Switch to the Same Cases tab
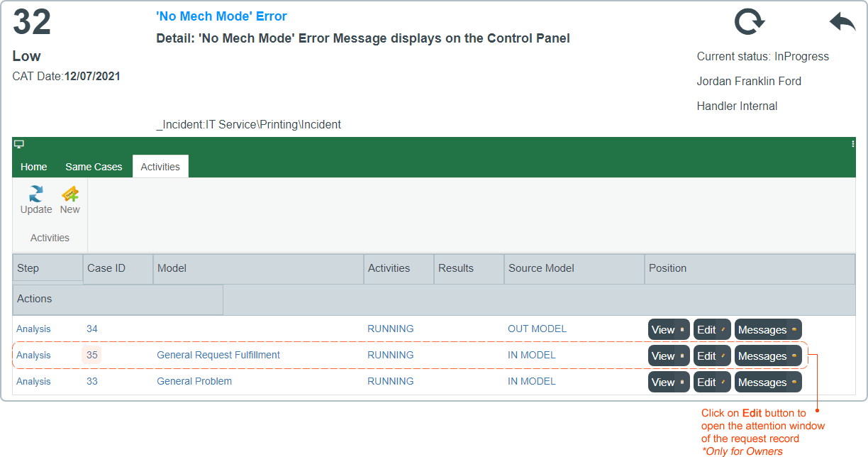Viewport: 868px width, 457px height. [94, 167]
